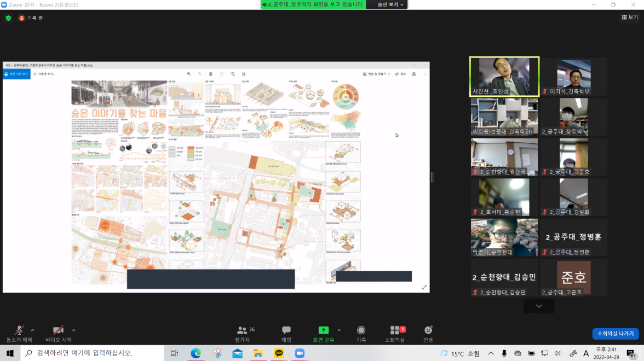Expand audio options arrow beside microphone
Image resolution: width=644 pixels, height=361 pixels.
pos(32,330)
